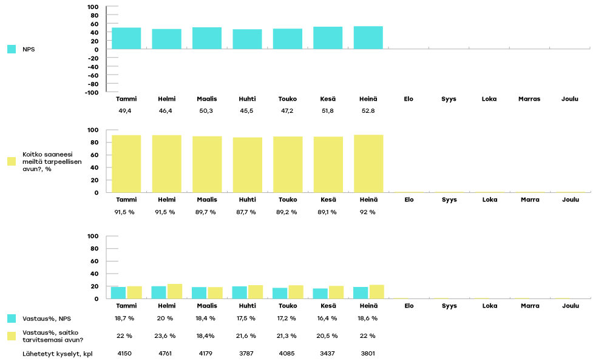Select Touko's cyan bar in bottom chart
This screenshot has width=607, height=364.
tap(280, 293)
